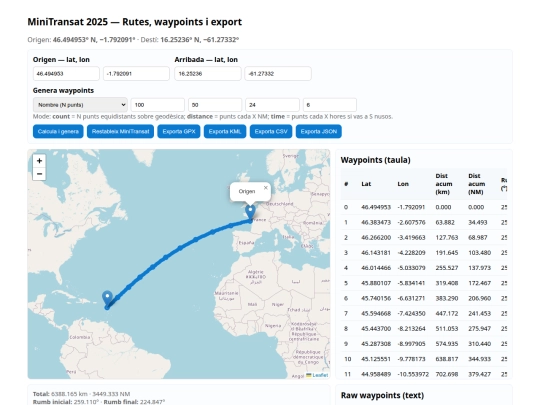Click Restableix MiniTransat button

click(x=121, y=132)
